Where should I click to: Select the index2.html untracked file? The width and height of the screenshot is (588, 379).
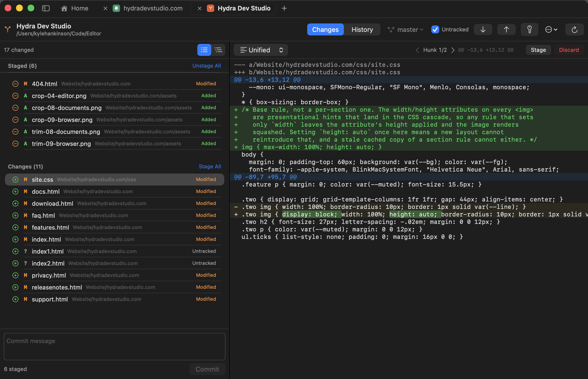click(x=115, y=263)
